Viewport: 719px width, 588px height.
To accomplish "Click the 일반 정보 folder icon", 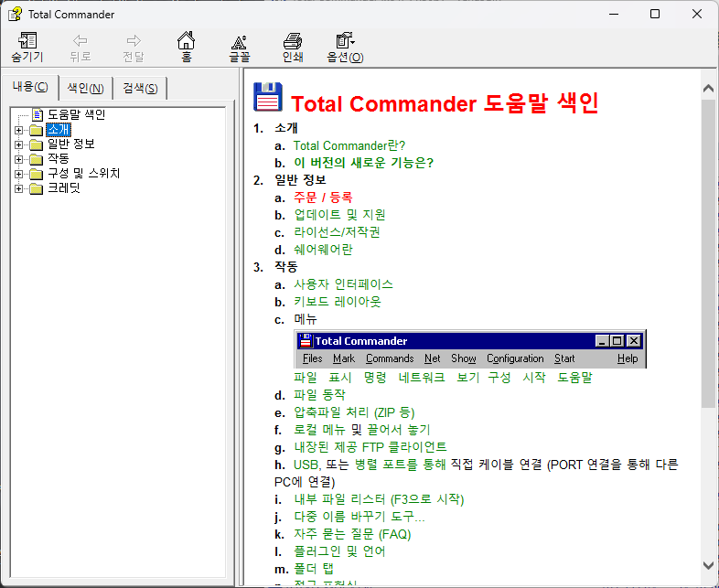I will (x=37, y=144).
